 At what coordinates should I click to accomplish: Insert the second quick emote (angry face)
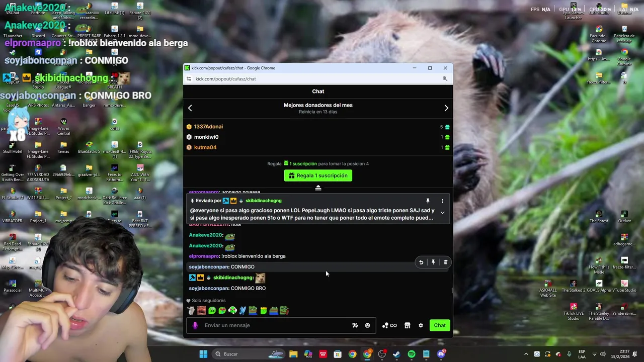pyautogui.click(x=201, y=311)
